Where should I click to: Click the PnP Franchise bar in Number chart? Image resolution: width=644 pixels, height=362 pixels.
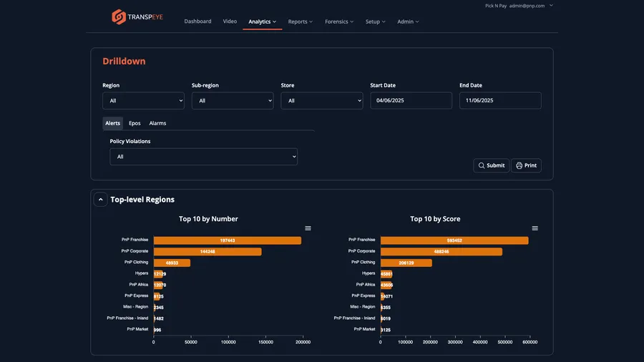point(228,240)
